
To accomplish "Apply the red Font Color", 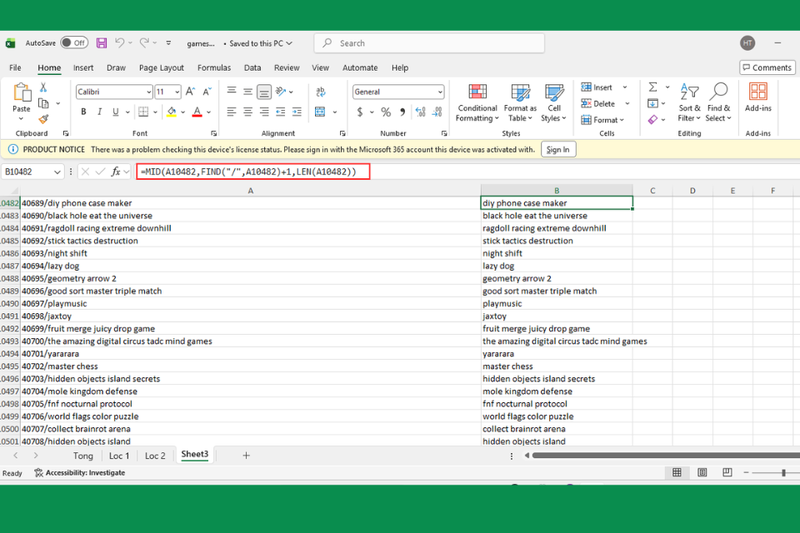I will (197, 112).
